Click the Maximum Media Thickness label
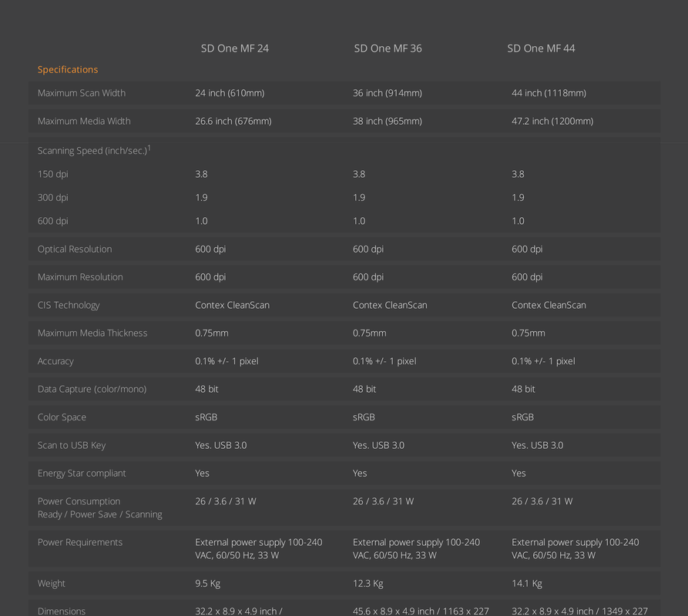The height and width of the screenshot is (616, 688). point(92,333)
